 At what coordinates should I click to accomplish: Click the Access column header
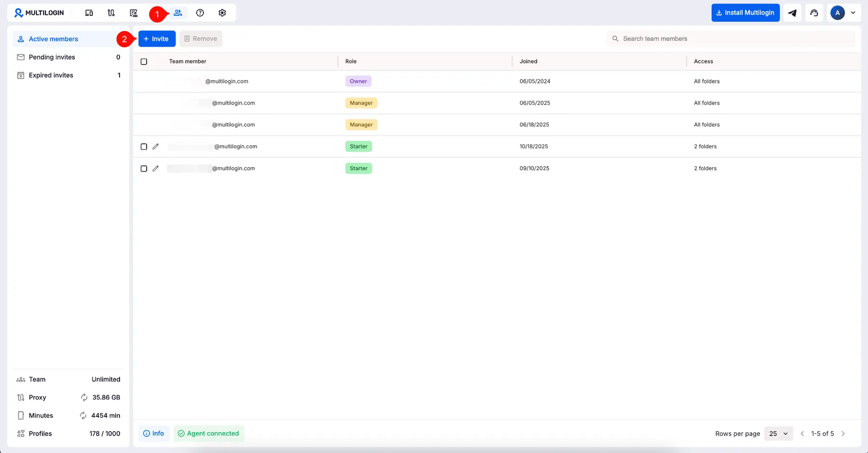coord(703,61)
